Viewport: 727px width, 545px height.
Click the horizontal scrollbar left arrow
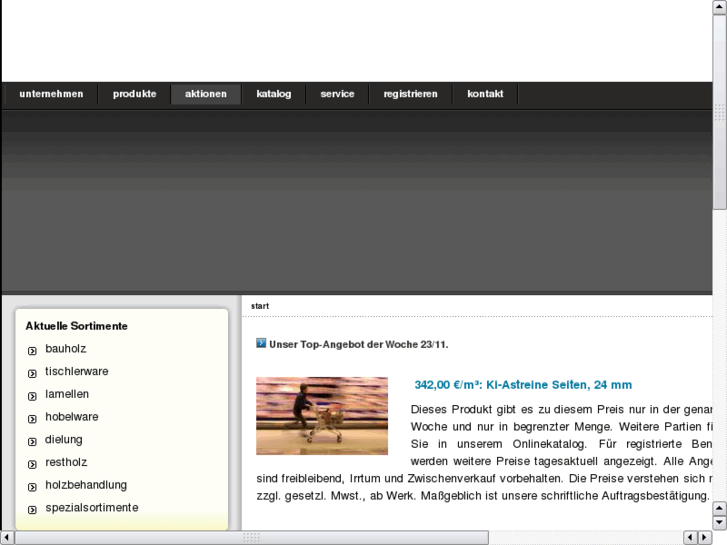tap(7, 538)
